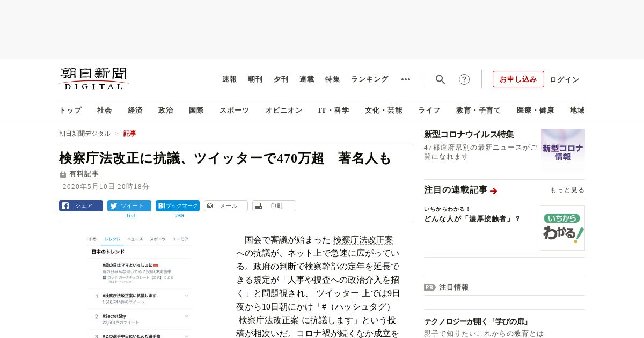
Task: Add Hatena ブックマーク for article
Action: click(x=178, y=205)
